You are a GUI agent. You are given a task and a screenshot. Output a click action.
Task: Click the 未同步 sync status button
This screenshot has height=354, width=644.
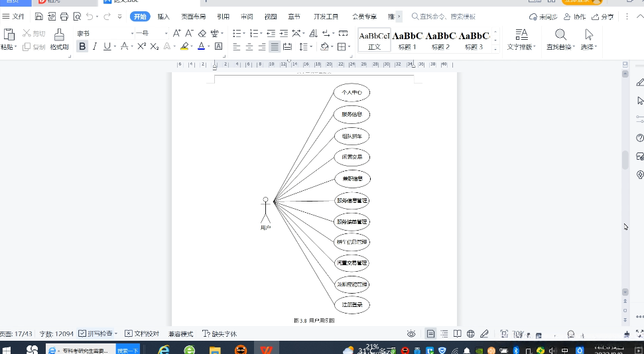coord(543,17)
